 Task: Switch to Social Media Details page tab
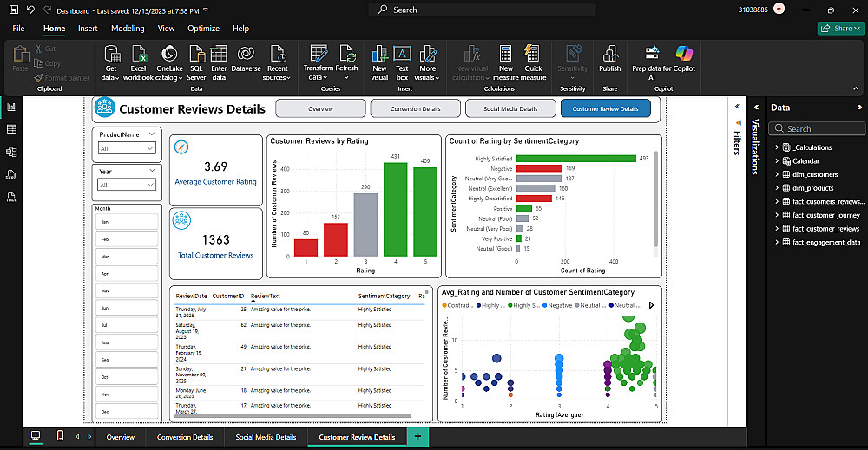click(266, 437)
